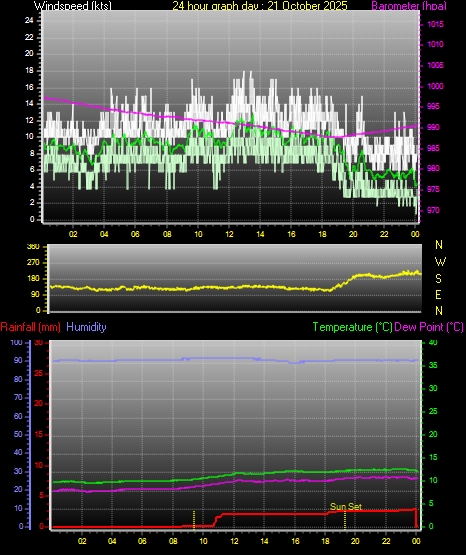
Task: Click the yellow wind direction trace line
Action: point(234,287)
